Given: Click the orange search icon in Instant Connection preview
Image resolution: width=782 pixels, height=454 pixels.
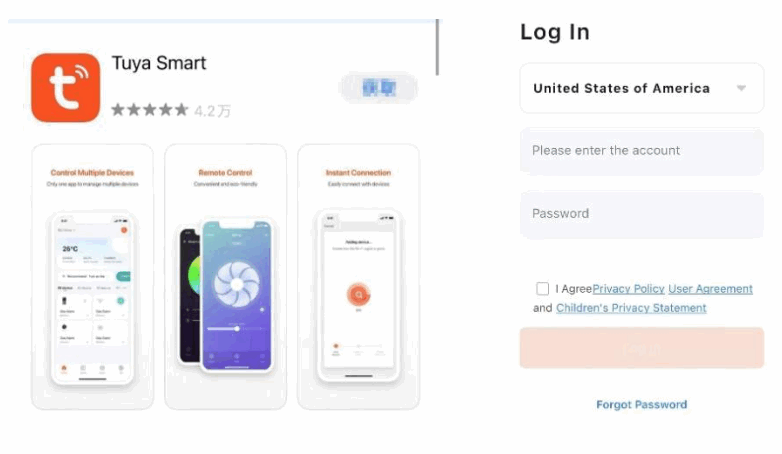Looking at the screenshot, I should point(358,294).
